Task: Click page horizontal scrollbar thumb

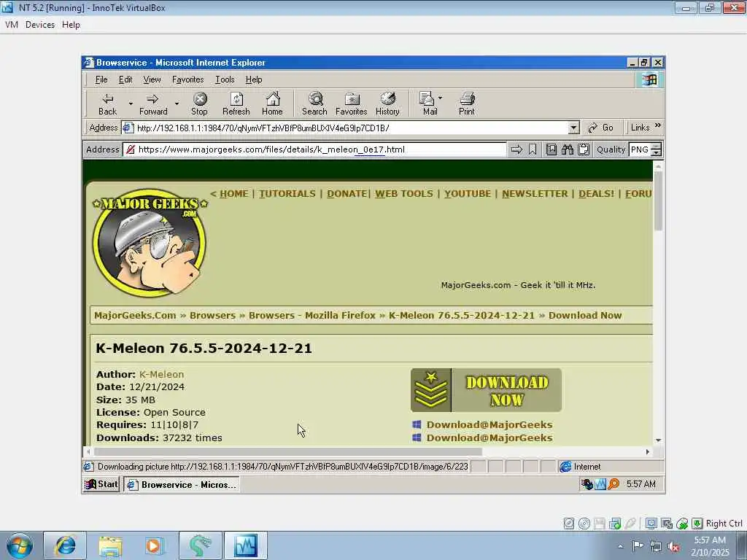Action: [x=287, y=451]
